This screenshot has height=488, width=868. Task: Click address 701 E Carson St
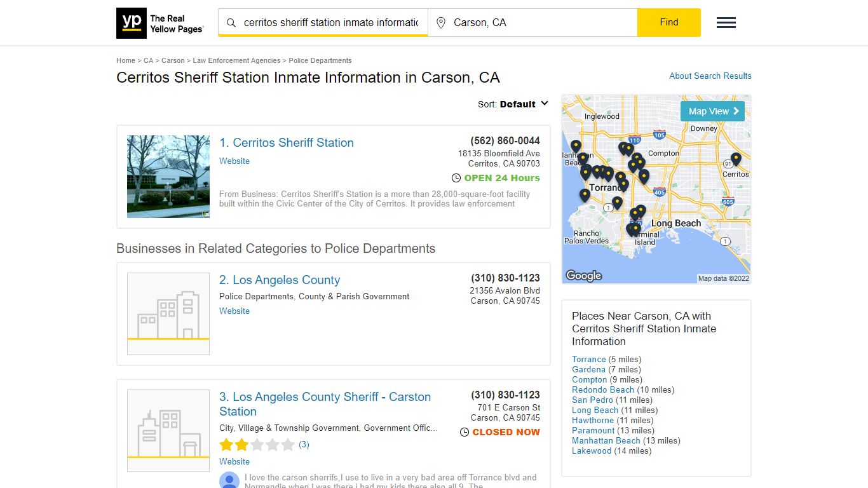click(x=509, y=407)
